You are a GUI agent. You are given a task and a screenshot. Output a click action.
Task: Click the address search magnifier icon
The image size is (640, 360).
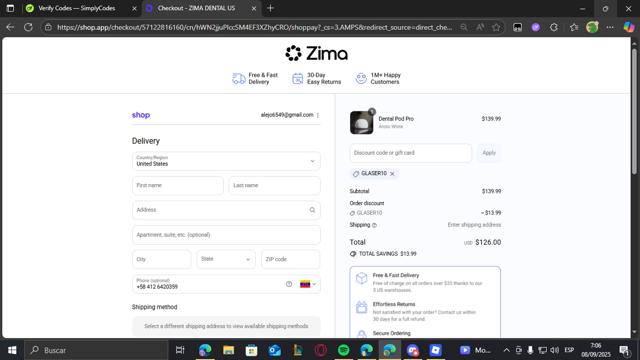pos(312,210)
